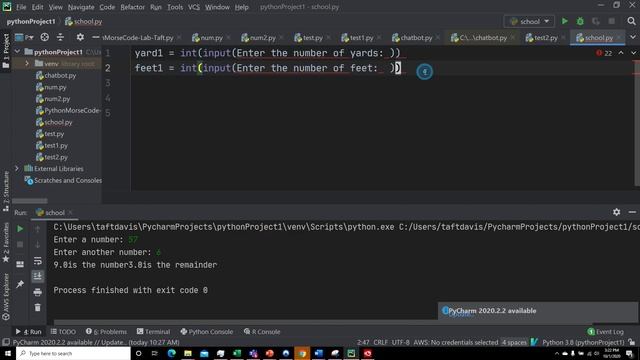Image resolution: width=640 pixels, height=360 pixels.
Task: Open the File menu
Action: [21, 7]
